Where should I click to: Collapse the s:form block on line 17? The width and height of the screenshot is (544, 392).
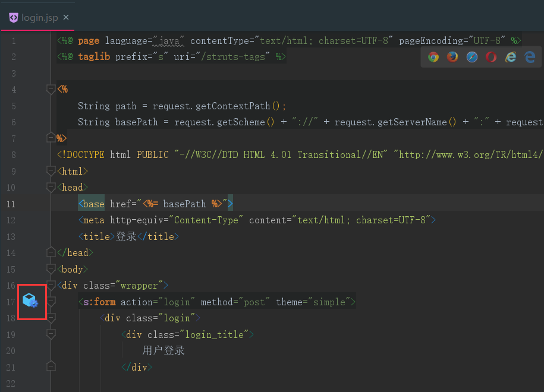51,301
